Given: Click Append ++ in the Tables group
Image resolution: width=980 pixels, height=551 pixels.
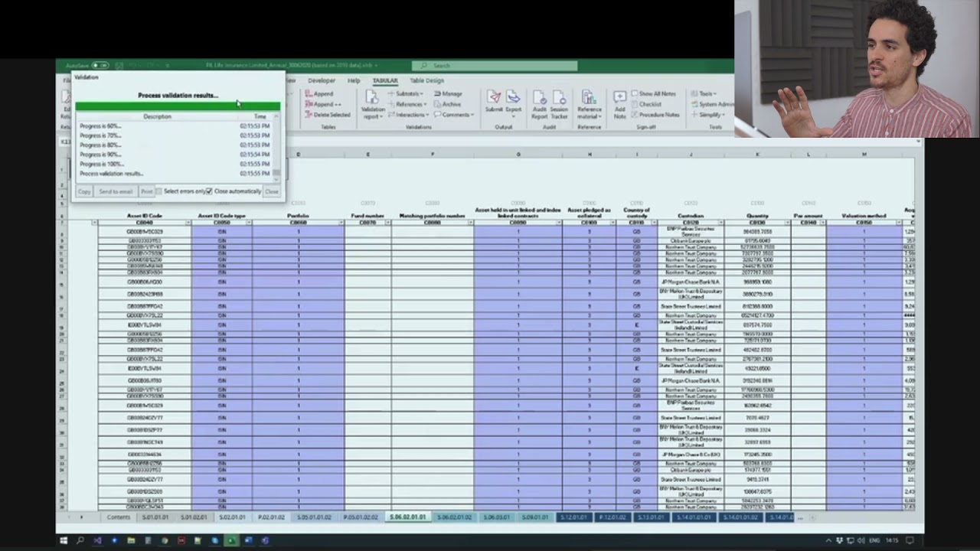Looking at the screenshot, I should (x=323, y=104).
